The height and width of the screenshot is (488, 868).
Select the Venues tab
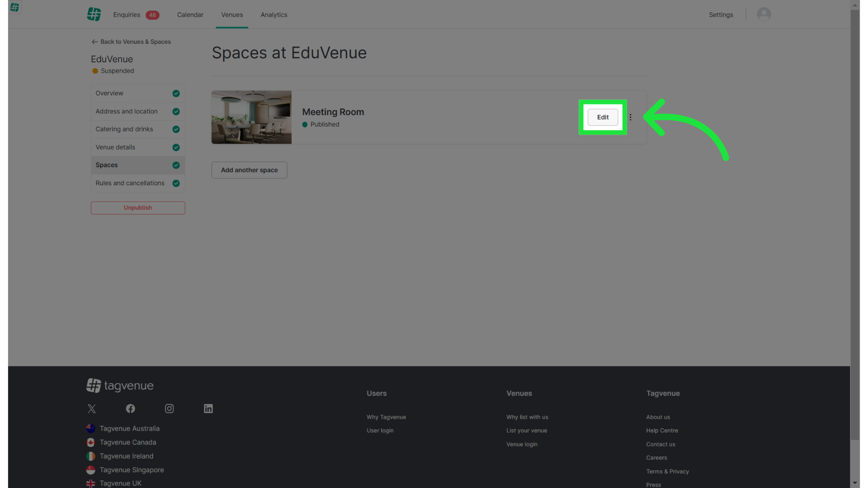(x=232, y=15)
